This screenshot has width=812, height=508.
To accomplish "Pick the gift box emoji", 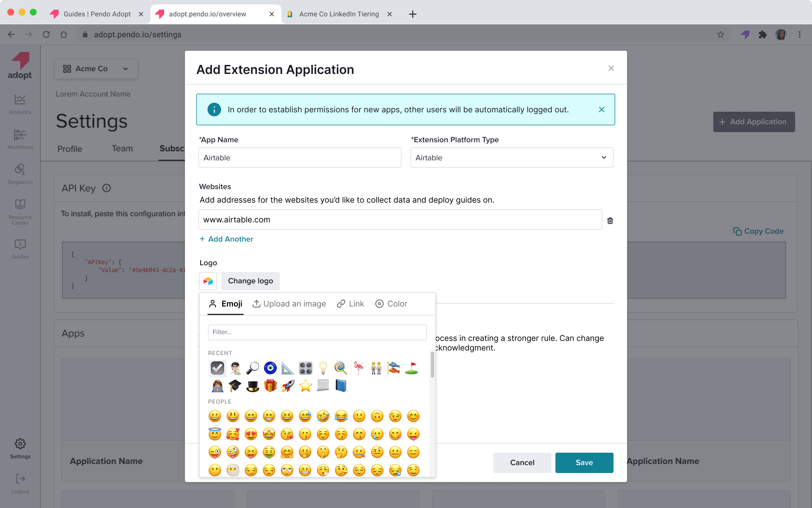I will tap(270, 386).
